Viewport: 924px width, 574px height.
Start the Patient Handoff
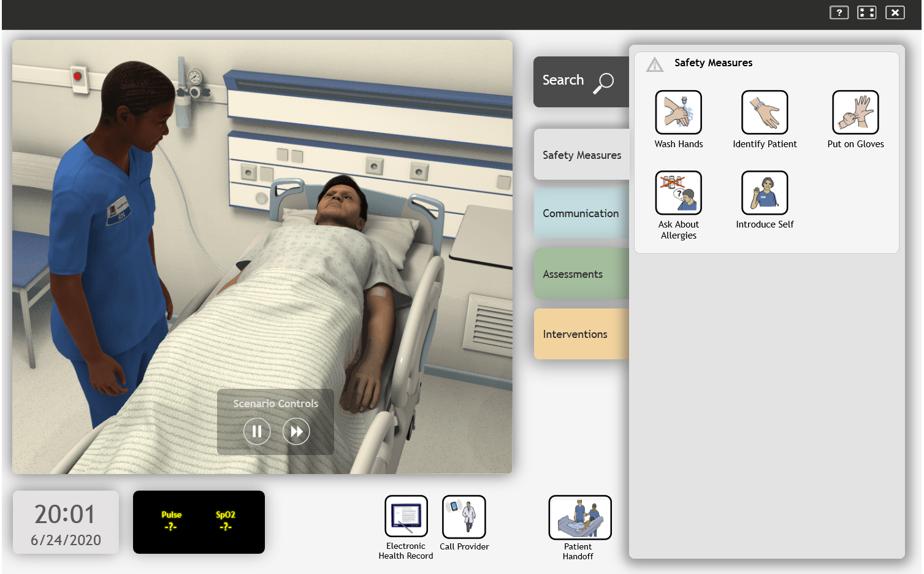[579, 518]
